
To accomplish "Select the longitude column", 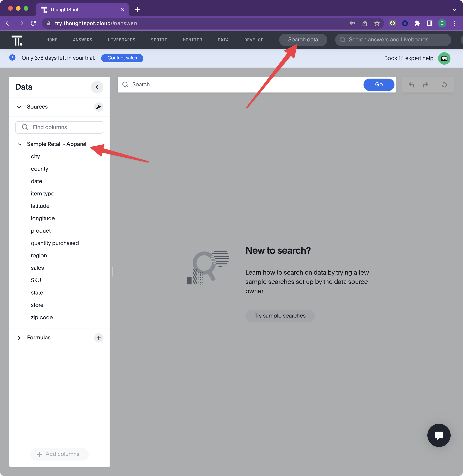I will [x=43, y=218].
